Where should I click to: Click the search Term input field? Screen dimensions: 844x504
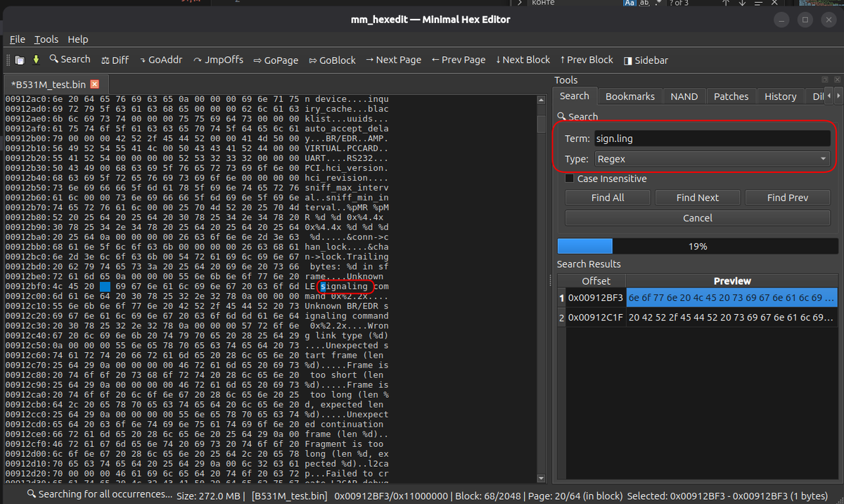(712, 138)
